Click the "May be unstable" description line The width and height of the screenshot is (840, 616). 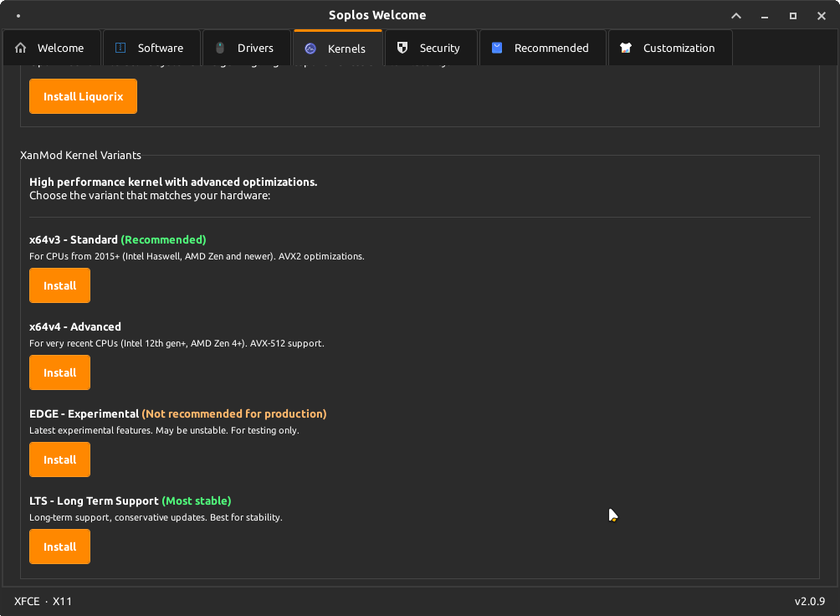click(x=164, y=430)
